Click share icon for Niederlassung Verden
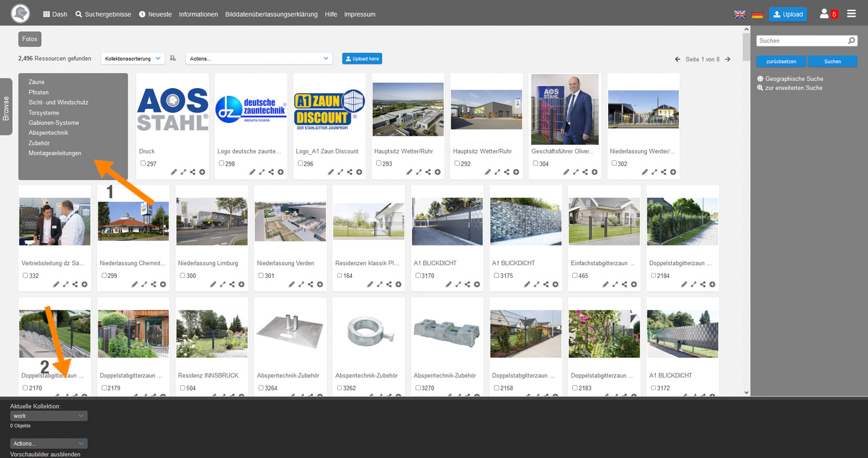Image resolution: width=868 pixels, height=458 pixels. click(x=310, y=284)
